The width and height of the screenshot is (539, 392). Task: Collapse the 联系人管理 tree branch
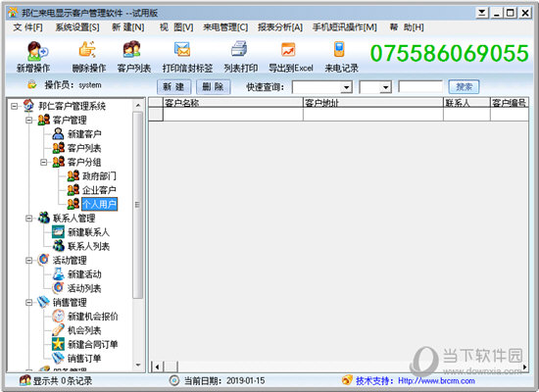(28, 218)
